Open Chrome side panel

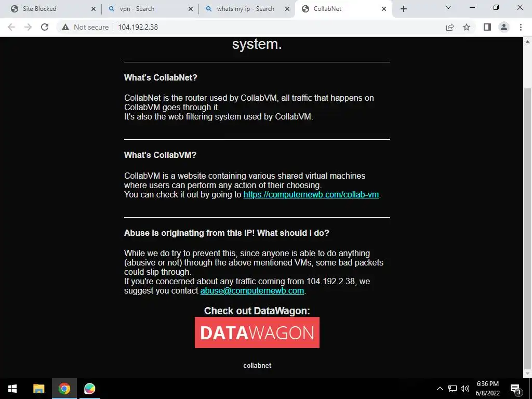click(487, 27)
